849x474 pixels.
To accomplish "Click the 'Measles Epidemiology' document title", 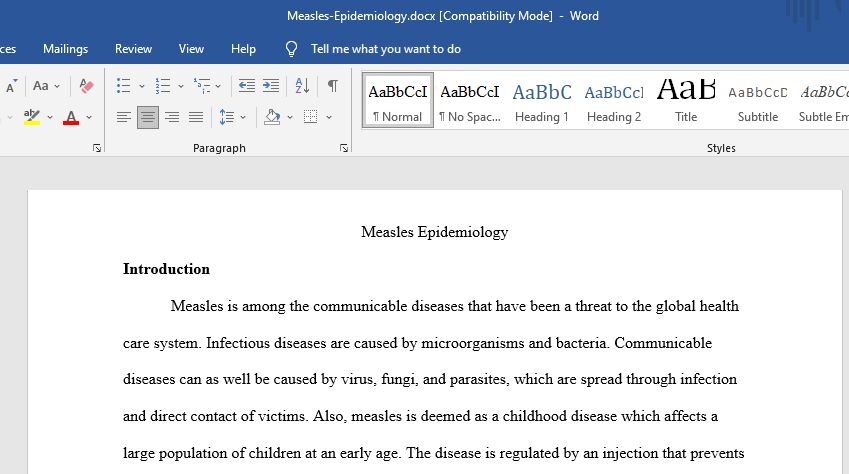I will [434, 232].
